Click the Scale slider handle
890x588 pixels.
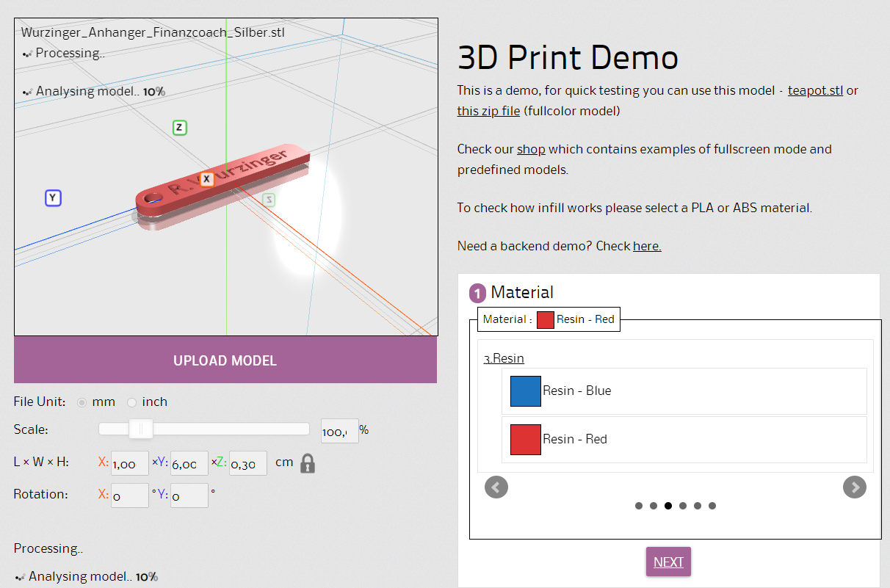click(x=140, y=429)
